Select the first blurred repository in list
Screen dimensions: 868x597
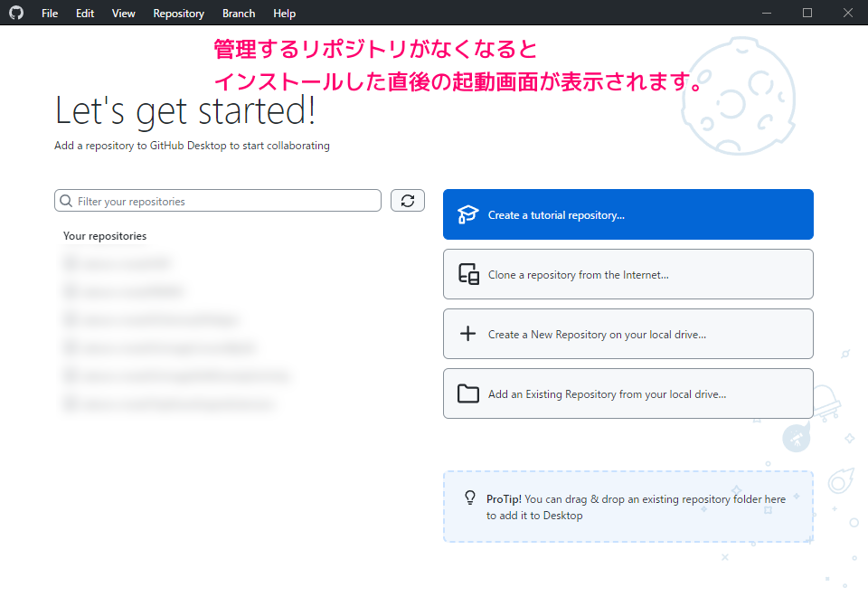coord(118,263)
